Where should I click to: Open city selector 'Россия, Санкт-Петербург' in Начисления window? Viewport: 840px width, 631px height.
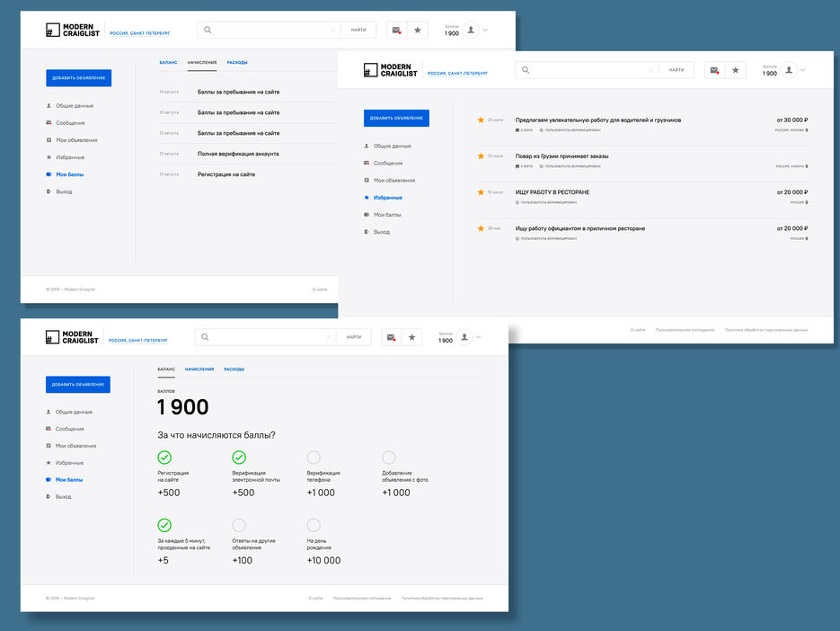[x=140, y=33]
